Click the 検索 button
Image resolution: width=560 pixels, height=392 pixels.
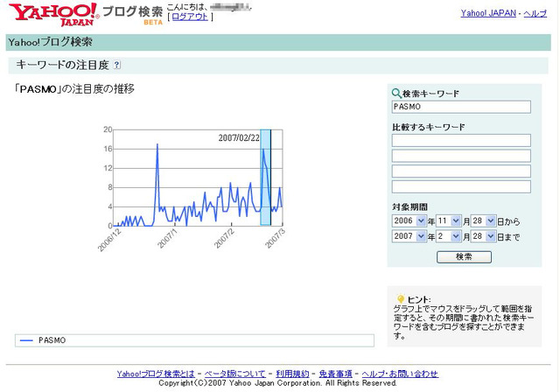(x=464, y=256)
